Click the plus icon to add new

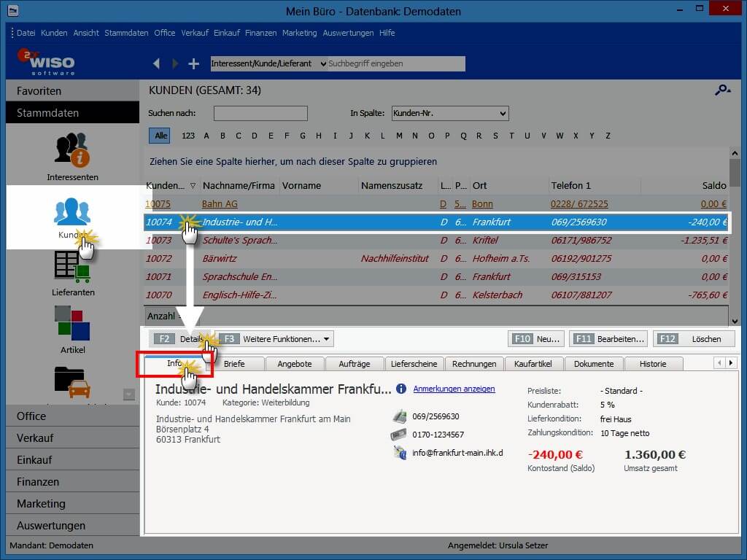tap(193, 63)
